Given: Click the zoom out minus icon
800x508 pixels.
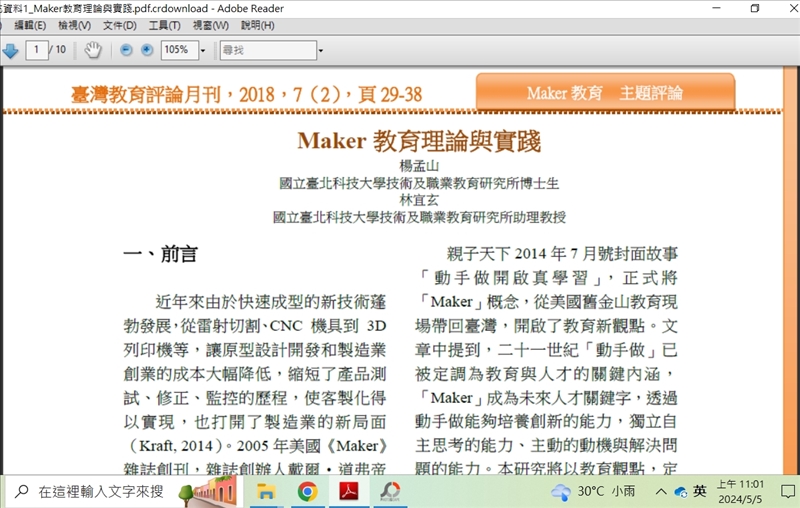Looking at the screenshot, I should coord(127,50).
